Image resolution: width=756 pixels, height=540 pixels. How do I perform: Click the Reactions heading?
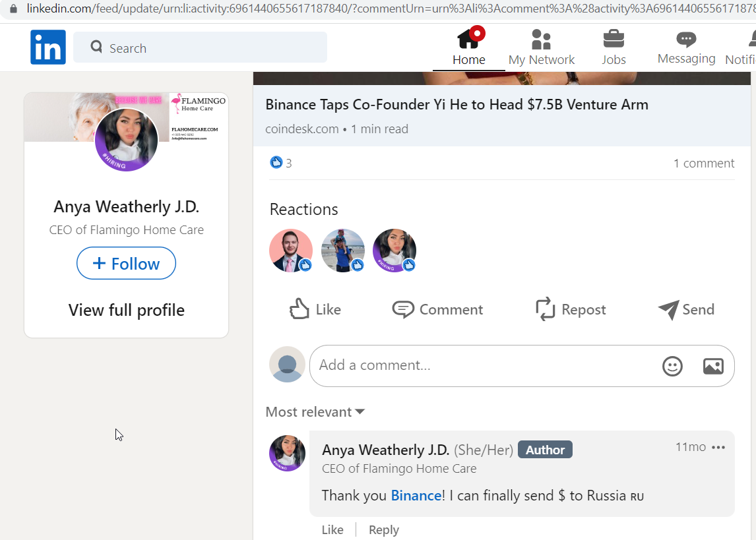pyautogui.click(x=303, y=210)
